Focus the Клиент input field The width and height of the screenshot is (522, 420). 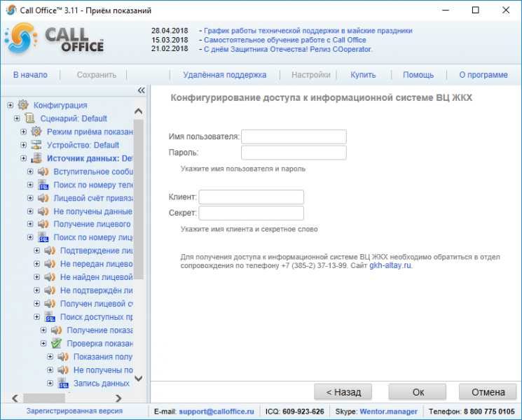point(252,197)
